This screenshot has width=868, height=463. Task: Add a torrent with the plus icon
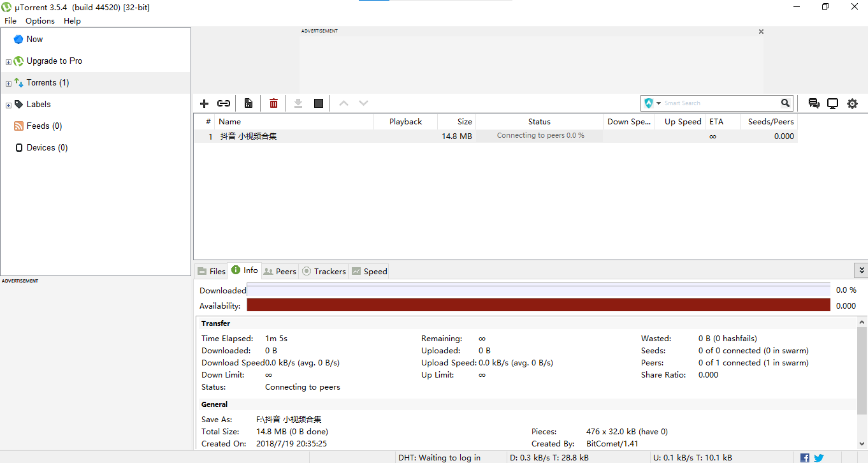[x=205, y=103]
